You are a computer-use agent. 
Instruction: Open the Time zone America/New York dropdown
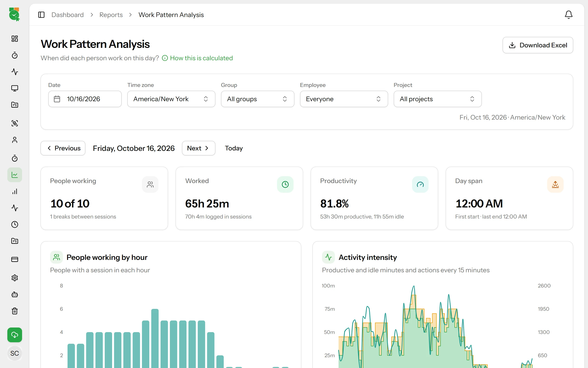click(x=171, y=99)
